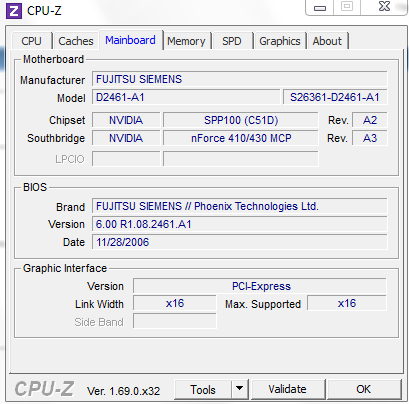
Task: Click the PCI-Express version field
Action: 260,286
